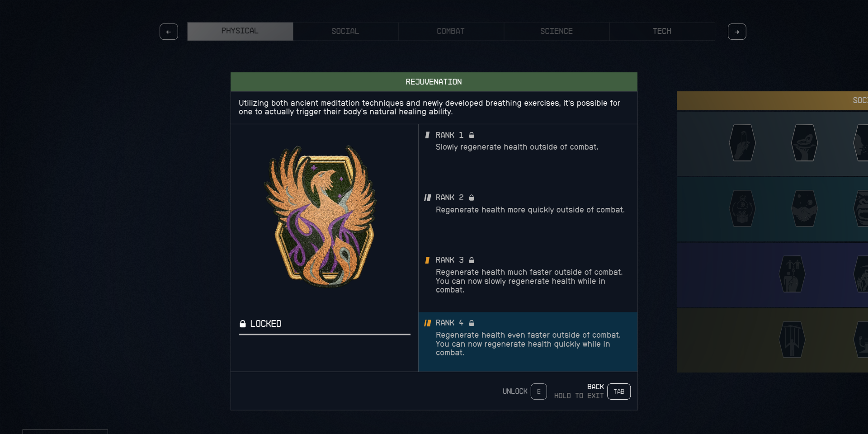
Task: Switch to the COMBAT tab
Action: pyautogui.click(x=450, y=31)
